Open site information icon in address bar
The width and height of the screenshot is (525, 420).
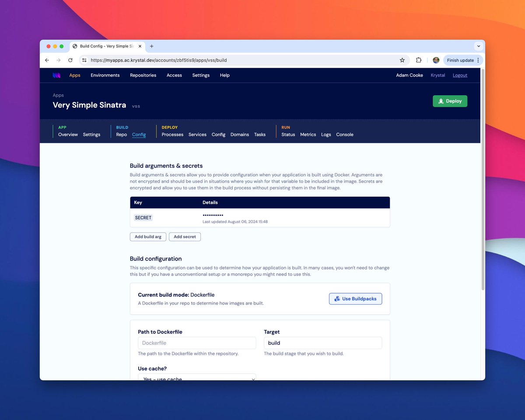pyautogui.click(x=84, y=60)
